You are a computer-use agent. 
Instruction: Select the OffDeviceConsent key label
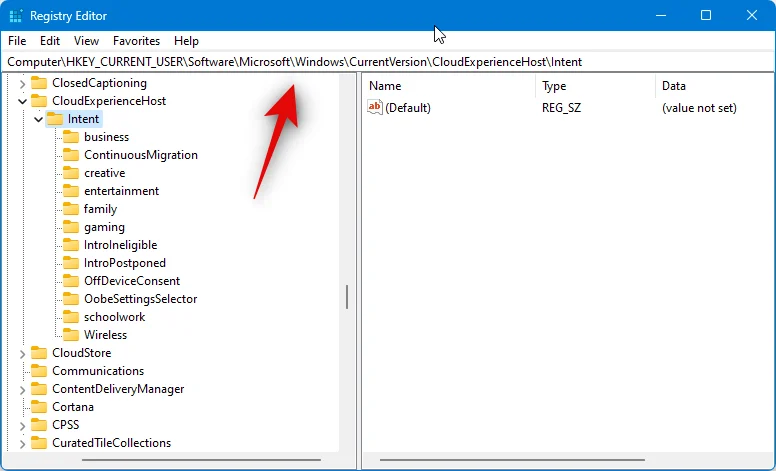[x=132, y=281]
